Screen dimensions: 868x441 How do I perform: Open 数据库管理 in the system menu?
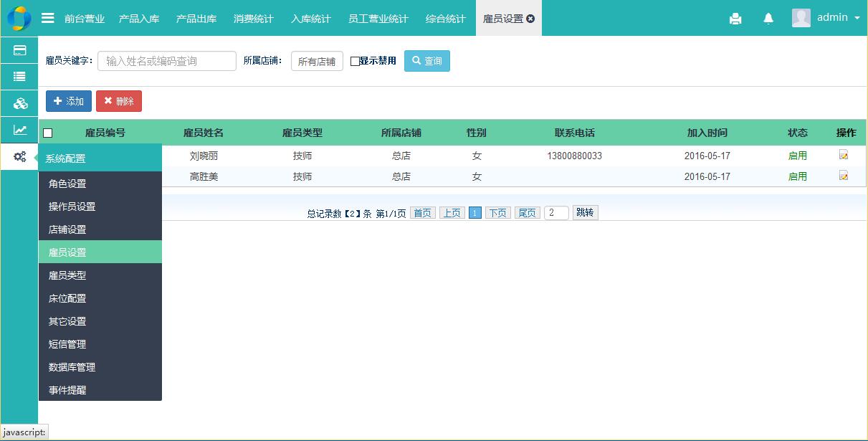[x=72, y=367]
